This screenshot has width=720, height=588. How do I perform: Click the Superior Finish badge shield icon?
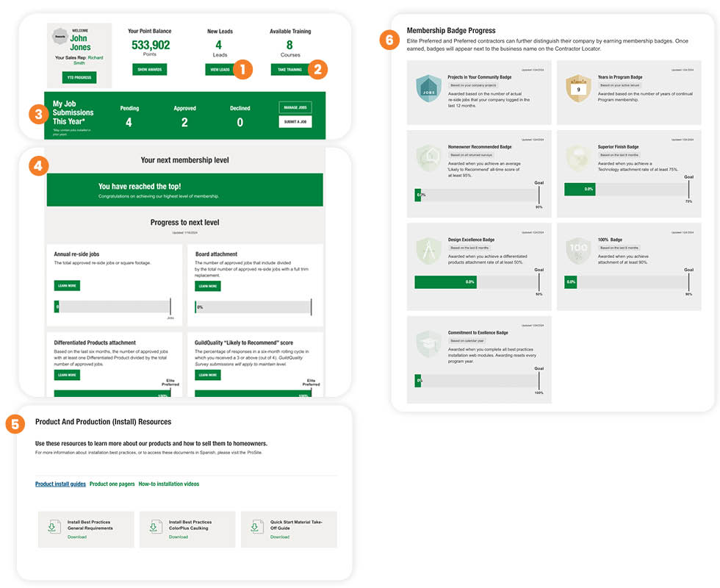(579, 158)
